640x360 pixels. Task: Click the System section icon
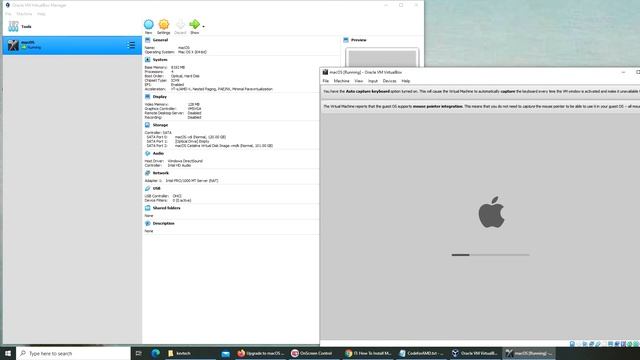(147, 60)
